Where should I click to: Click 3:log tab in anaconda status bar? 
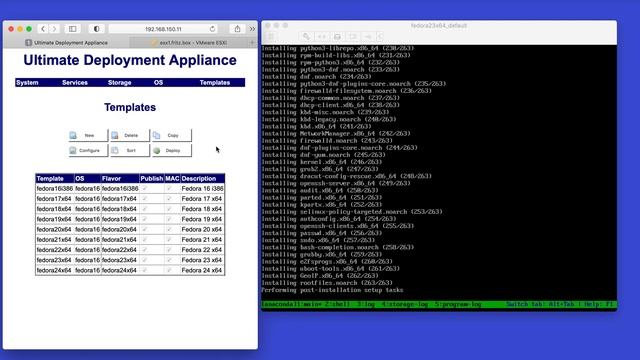tap(366, 304)
